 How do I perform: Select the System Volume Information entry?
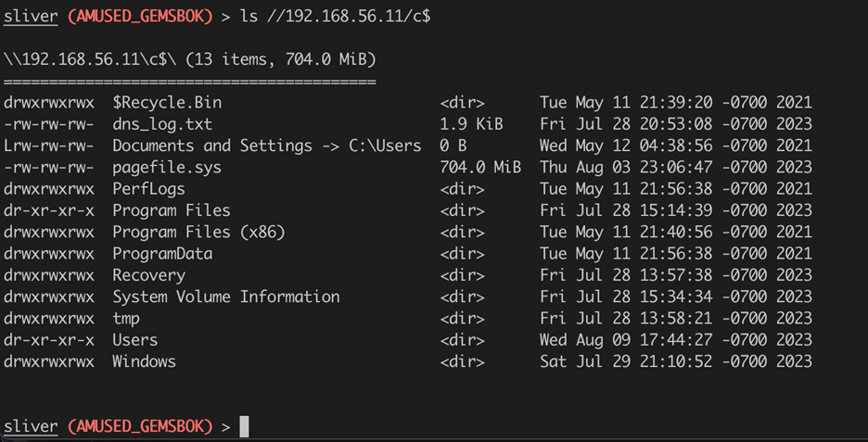[x=226, y=297]
